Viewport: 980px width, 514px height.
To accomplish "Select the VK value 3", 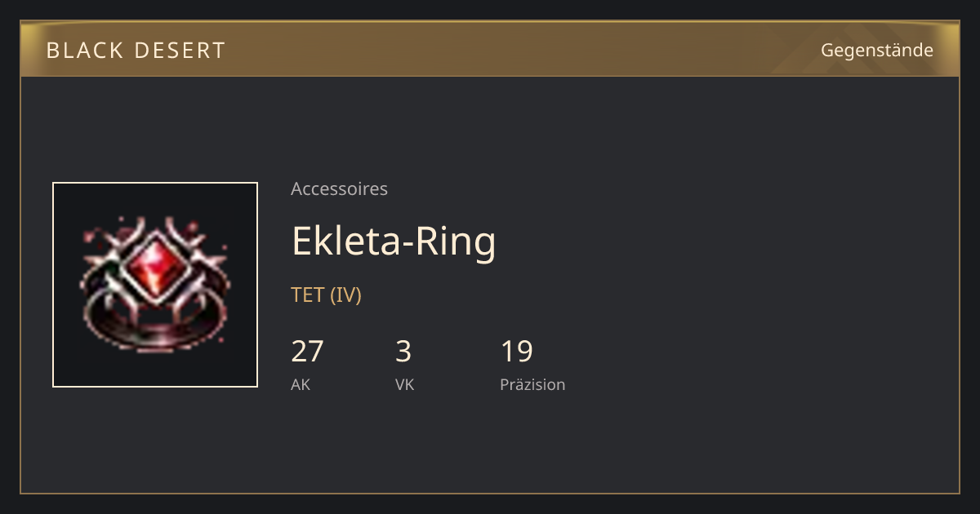I will pyautogui.click(x=403, y=352).
